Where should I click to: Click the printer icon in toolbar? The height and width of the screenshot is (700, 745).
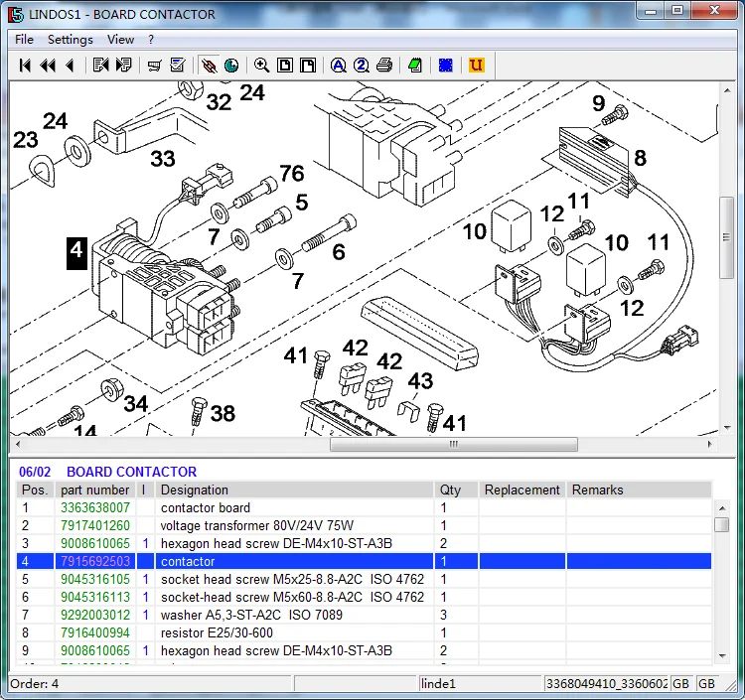point(384,66)
